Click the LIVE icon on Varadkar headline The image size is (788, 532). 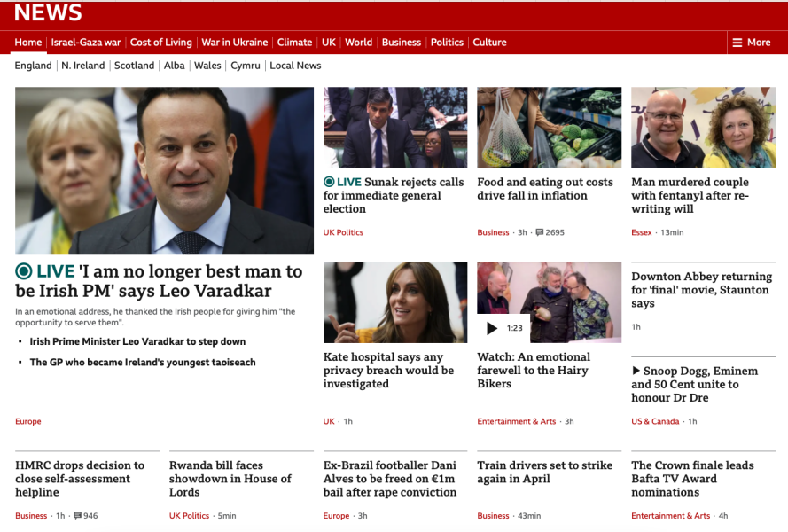click(x=24, y=271)
